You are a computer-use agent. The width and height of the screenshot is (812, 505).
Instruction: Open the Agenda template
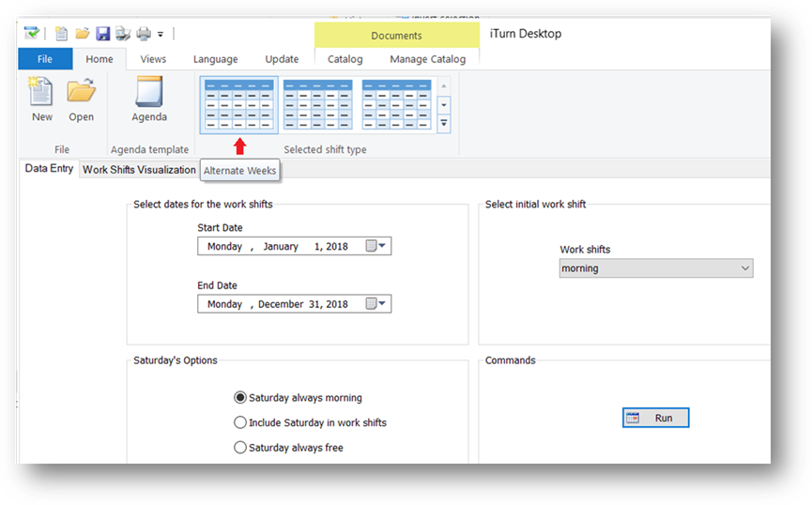point(149,99)
